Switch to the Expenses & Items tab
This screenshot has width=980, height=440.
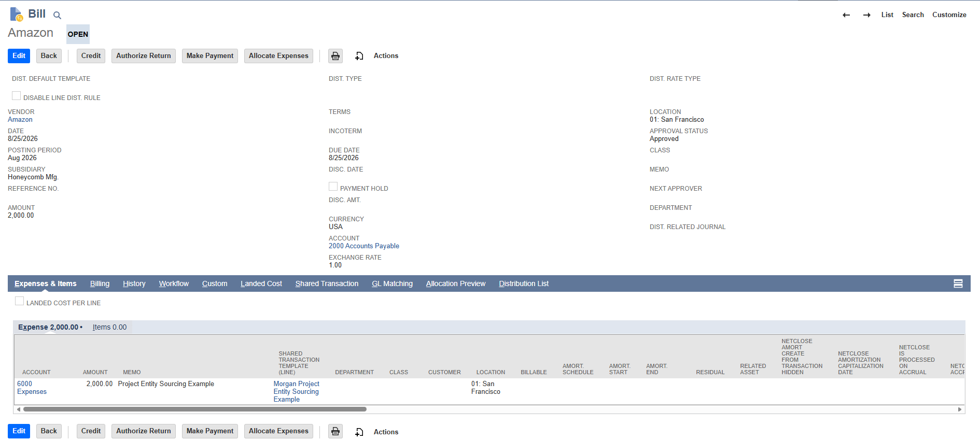(x=46, y=283)
